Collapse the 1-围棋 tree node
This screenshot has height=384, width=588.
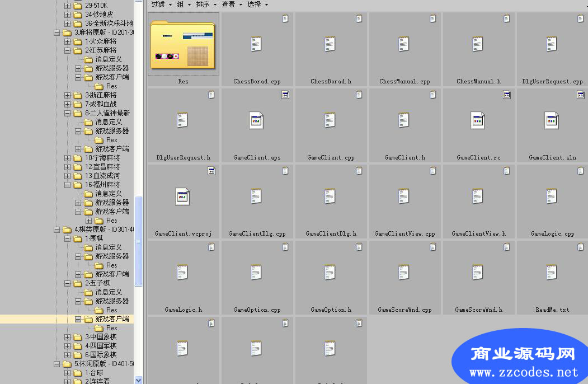[67, 238]
